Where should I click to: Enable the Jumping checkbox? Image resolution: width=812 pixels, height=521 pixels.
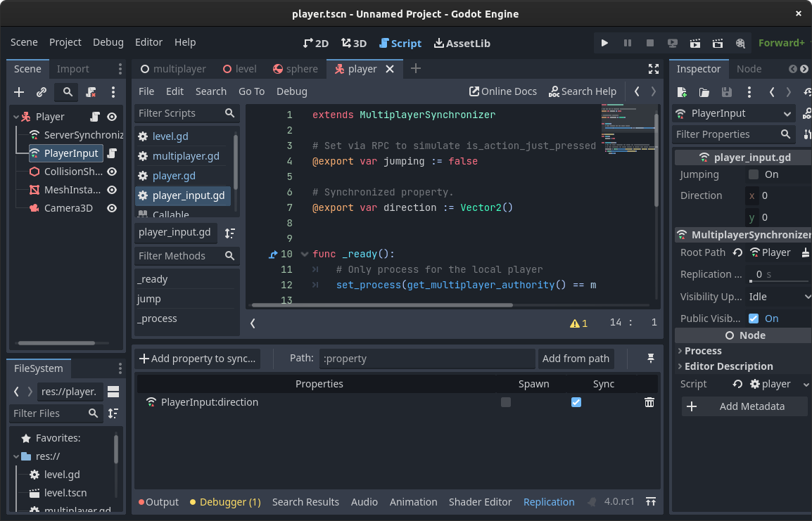pos(754,174)
